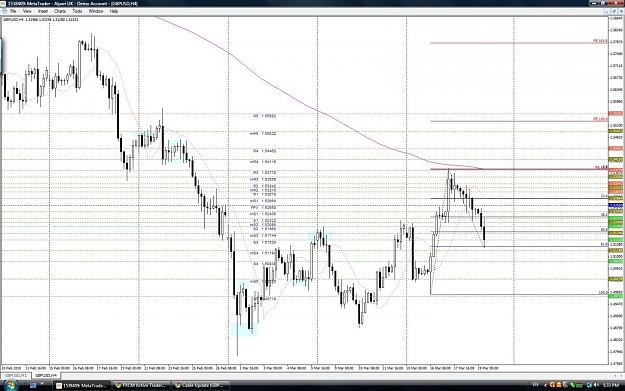Screen dimensions: 625x391
Task: Click the EN language indicator in tray
Action: coord(536,385)
